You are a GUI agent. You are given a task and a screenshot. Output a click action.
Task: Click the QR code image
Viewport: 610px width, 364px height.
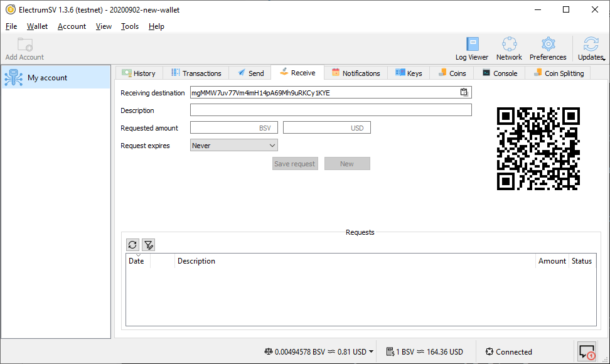click(x=538, y=149)
